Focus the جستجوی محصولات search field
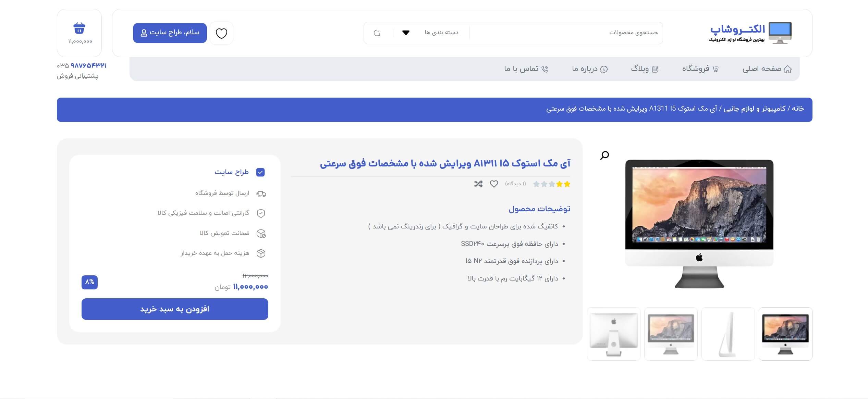 point(565,33)
